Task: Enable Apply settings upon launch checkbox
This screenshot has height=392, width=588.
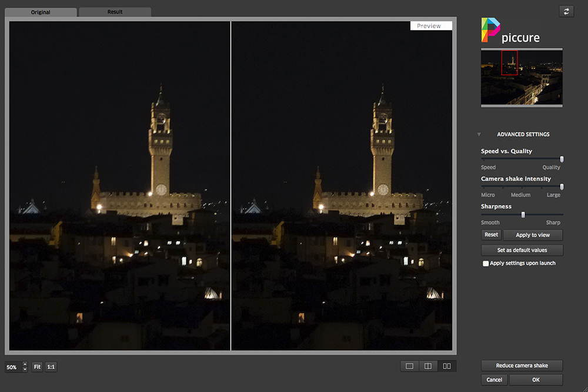Action: 486,264
